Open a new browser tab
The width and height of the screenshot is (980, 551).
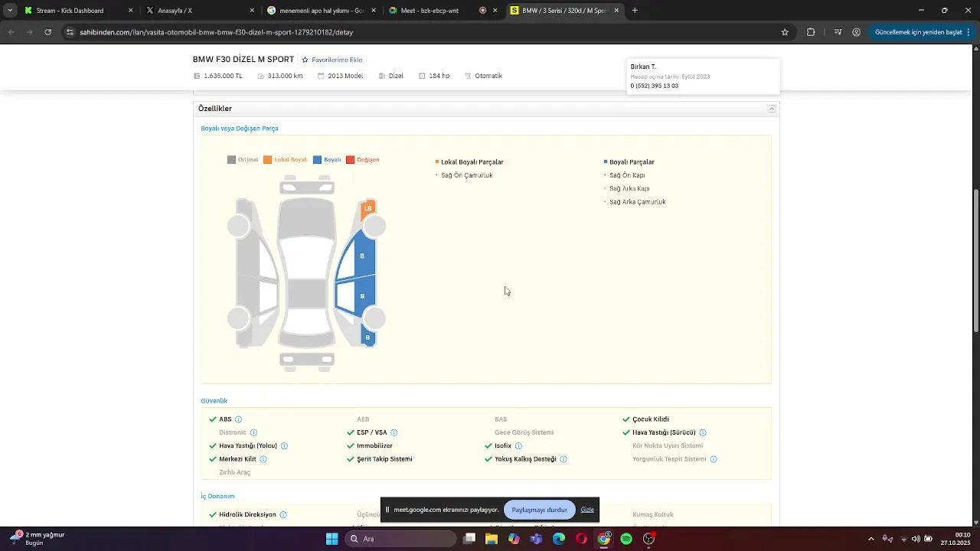point(635,11)
